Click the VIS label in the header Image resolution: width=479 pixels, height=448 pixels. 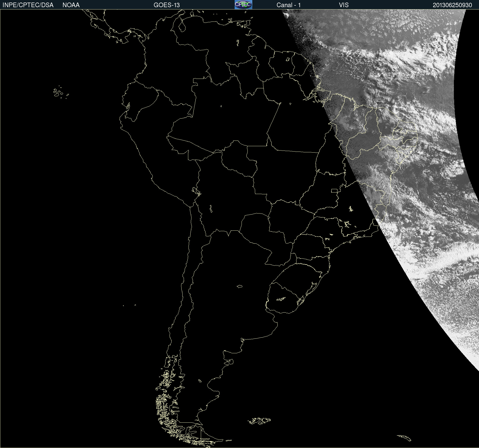click(344, 5)
